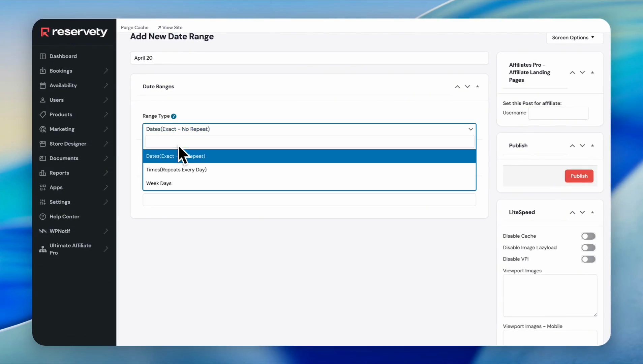The height and width of the screenshot is (364, 643).
Task: Click the Range Type help question icon
Action: click(174, 116)
